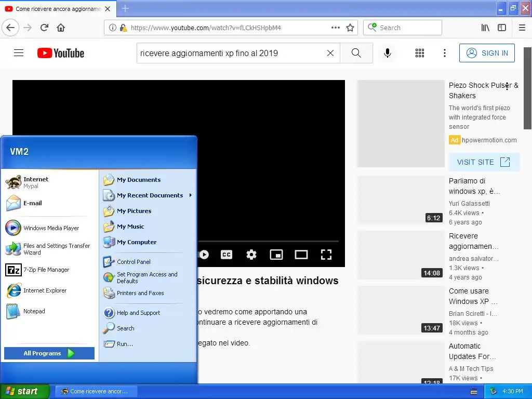Open Notepad from Start menu
The height and width of the screenshot is (399, 532).
coord(49,311)
